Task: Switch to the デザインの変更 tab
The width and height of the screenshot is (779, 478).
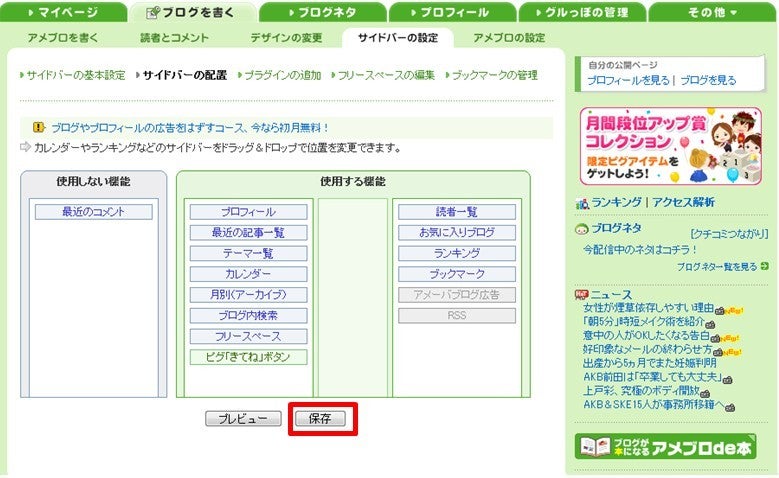Action: pyautogui.click(x=286, y=38)
